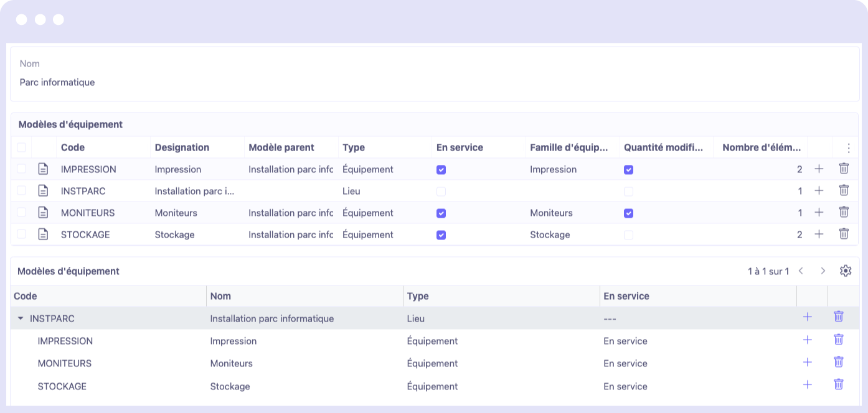Go to previous page arrow
Image resolution: width=868 pixels, height=413 pixels.
[801, 271]
